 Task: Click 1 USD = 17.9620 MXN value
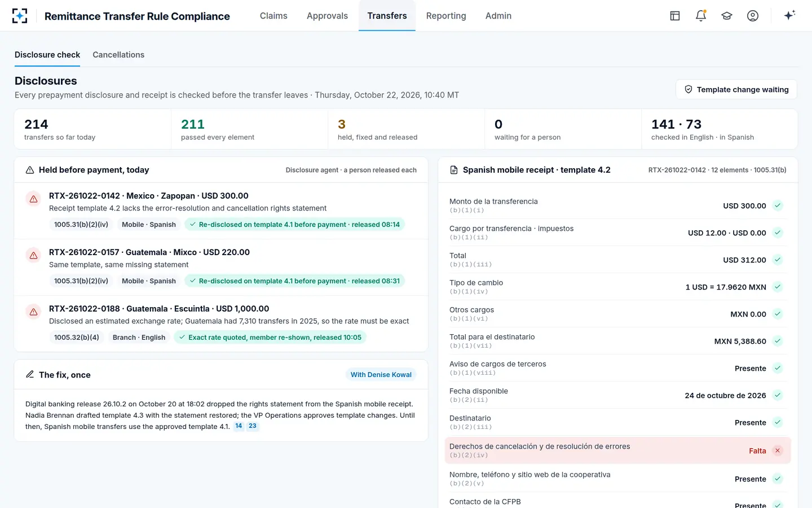click(x=726, y=287)
